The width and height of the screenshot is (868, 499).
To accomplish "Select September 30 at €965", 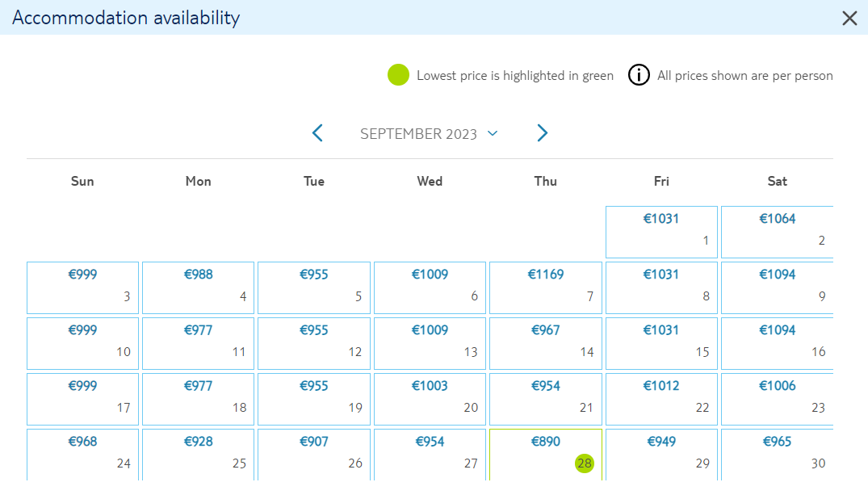I will pyautogui.click(x=778, y=454).
